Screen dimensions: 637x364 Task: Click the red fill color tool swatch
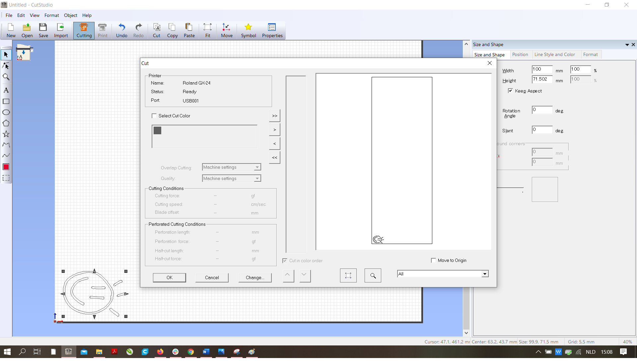click(6, 167)
